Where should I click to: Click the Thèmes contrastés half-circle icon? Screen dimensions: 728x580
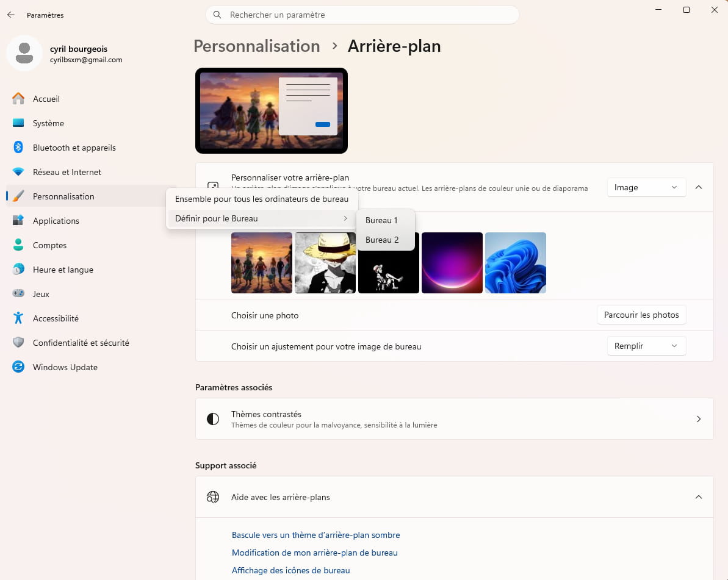(212, 419)
